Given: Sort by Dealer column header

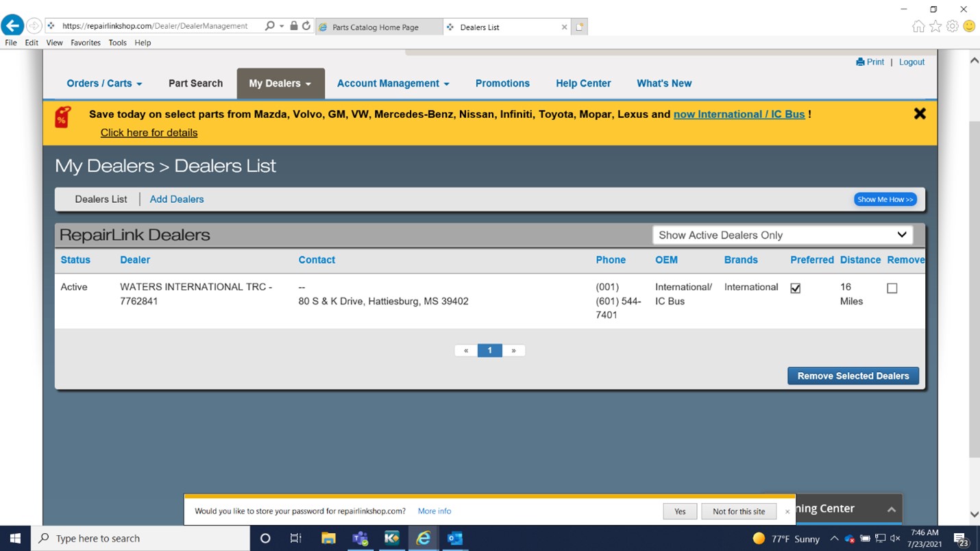Looking at the screenshot, I should point(135,260).
